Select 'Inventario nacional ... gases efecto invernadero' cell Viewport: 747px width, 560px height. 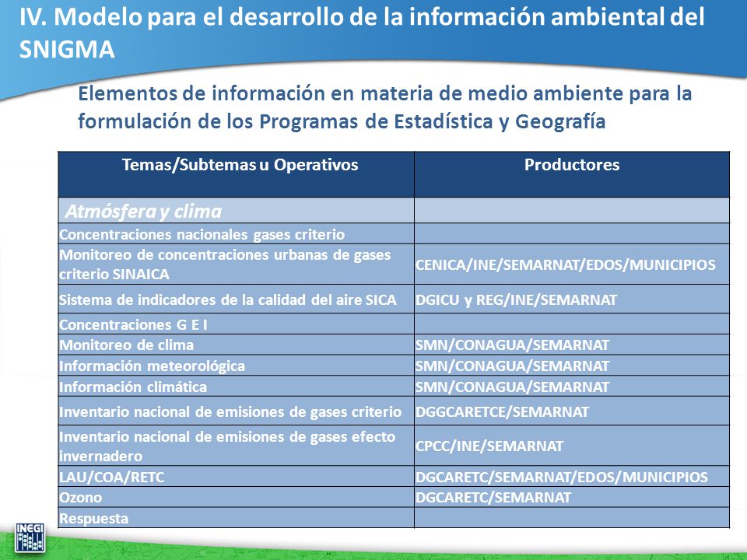[237, 446]
